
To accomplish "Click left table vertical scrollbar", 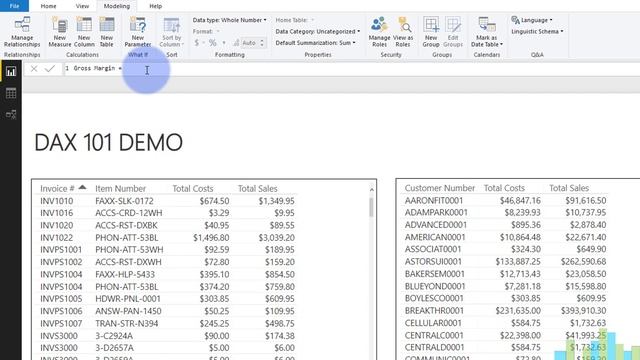I will click(x=371, y=207).
